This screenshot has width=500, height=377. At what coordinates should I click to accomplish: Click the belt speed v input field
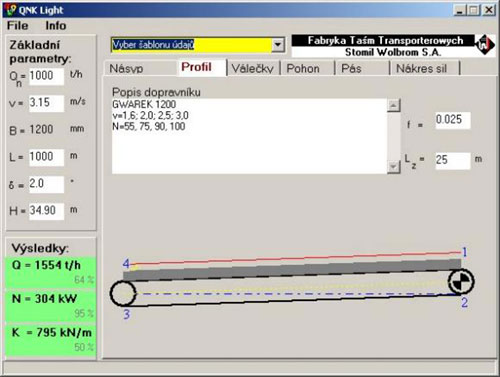coord(46,103)
